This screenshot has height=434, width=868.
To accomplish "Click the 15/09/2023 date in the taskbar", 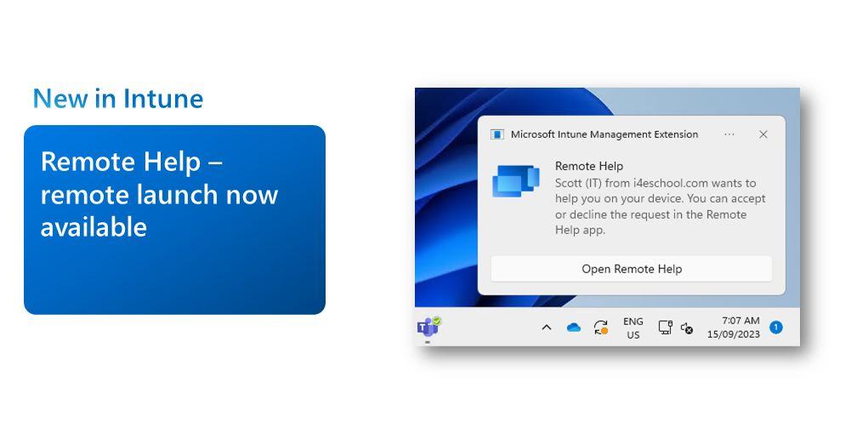I will coord(734,334).
